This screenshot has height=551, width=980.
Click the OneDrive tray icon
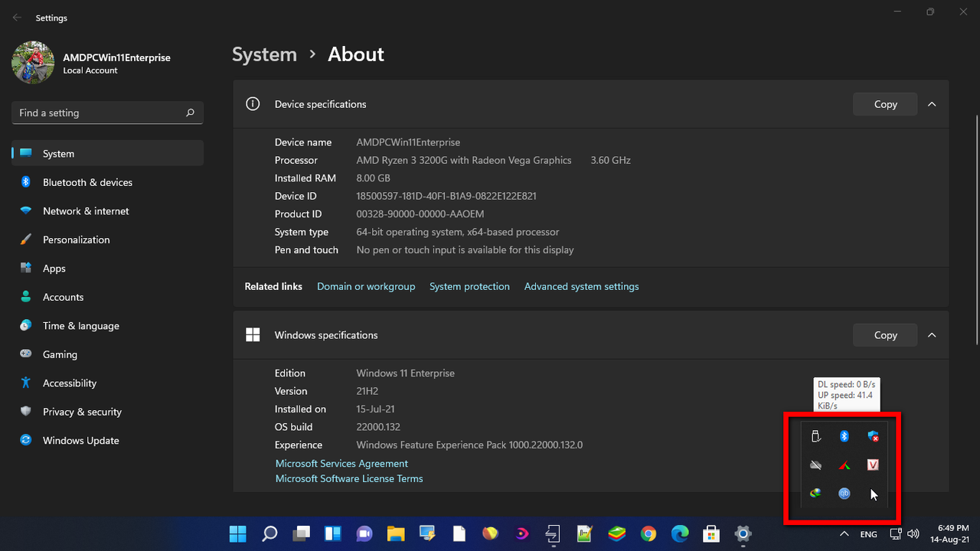point(815,465)
